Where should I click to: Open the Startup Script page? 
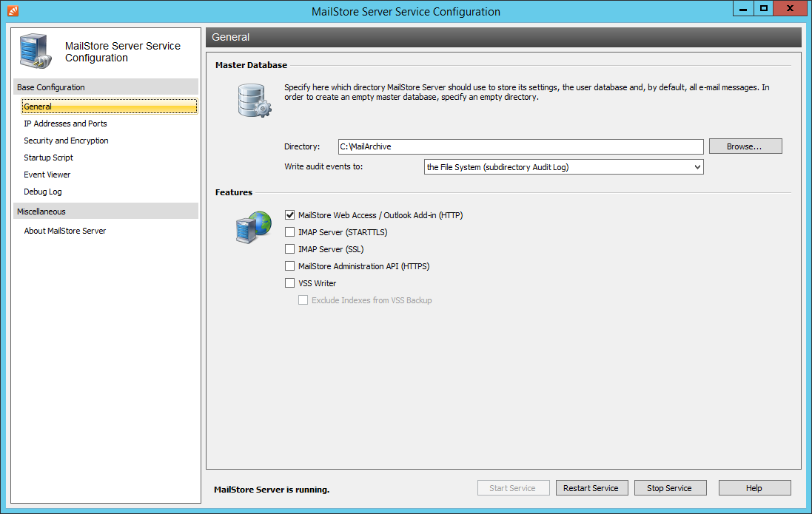coord(48,158)
